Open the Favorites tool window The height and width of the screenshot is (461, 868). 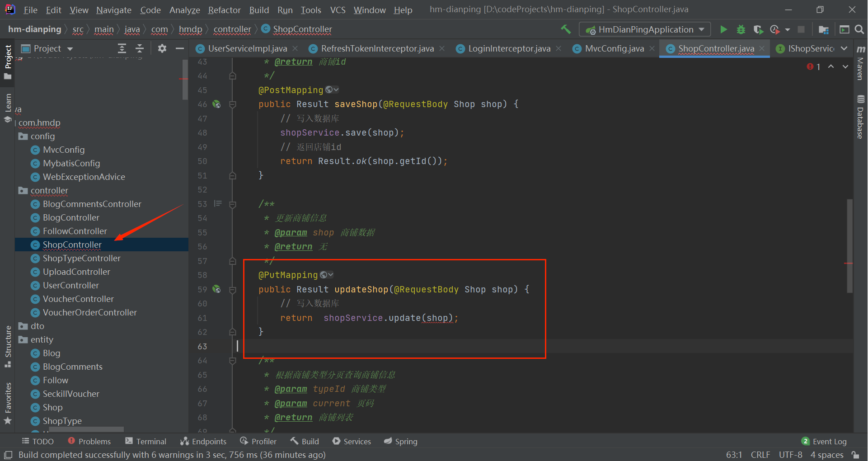tap(8, 403)
